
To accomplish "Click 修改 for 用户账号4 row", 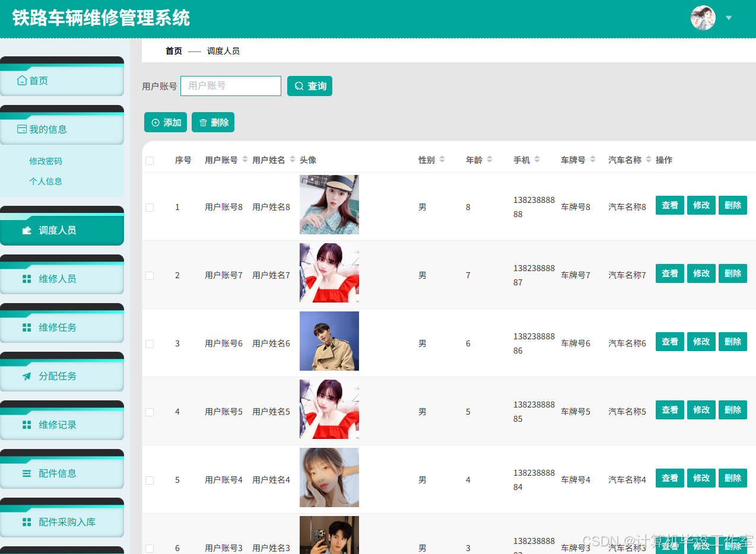I will pos(701,478).
